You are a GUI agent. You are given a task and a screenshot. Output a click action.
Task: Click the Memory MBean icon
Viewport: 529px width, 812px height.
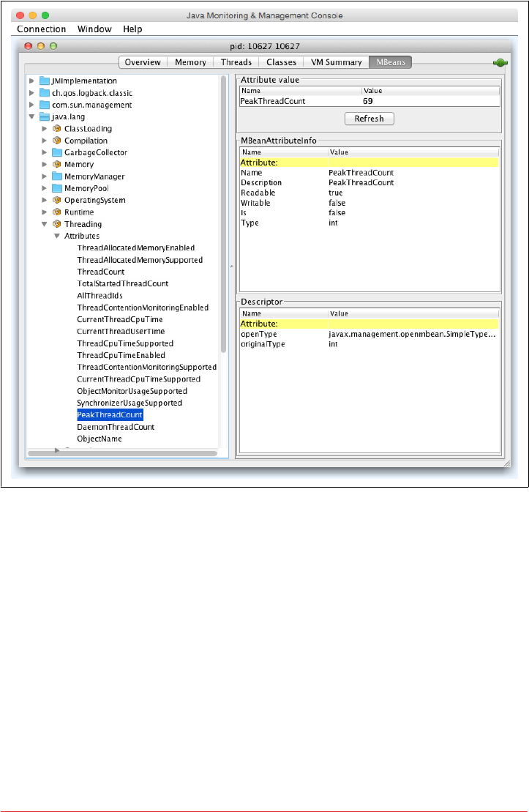pyautogui.click(x=57, y=164)
